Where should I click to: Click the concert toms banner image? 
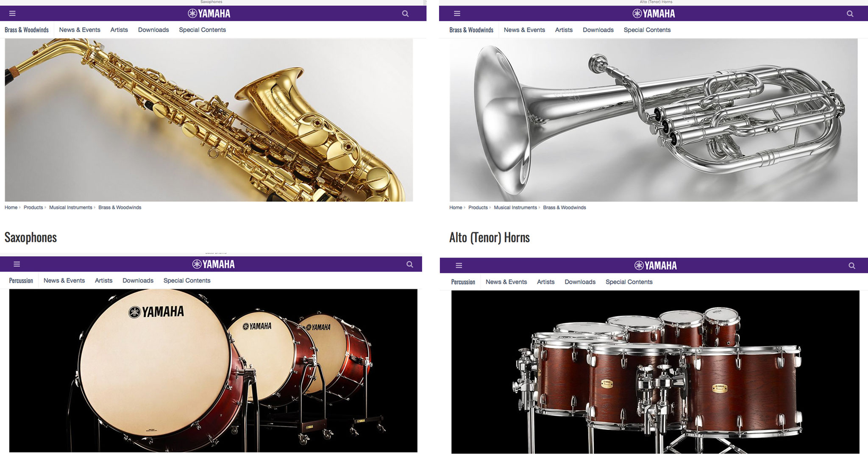click(x=655, y=372)
